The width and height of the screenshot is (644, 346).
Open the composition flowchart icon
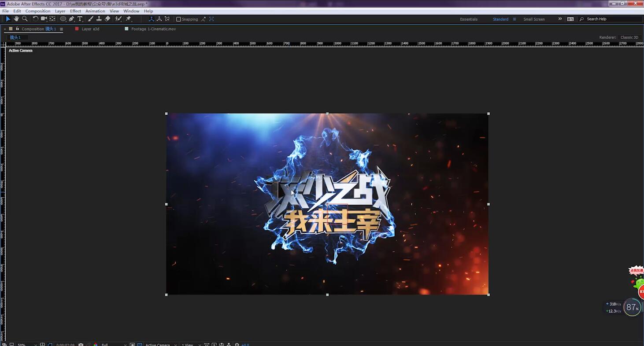point(229,345)
